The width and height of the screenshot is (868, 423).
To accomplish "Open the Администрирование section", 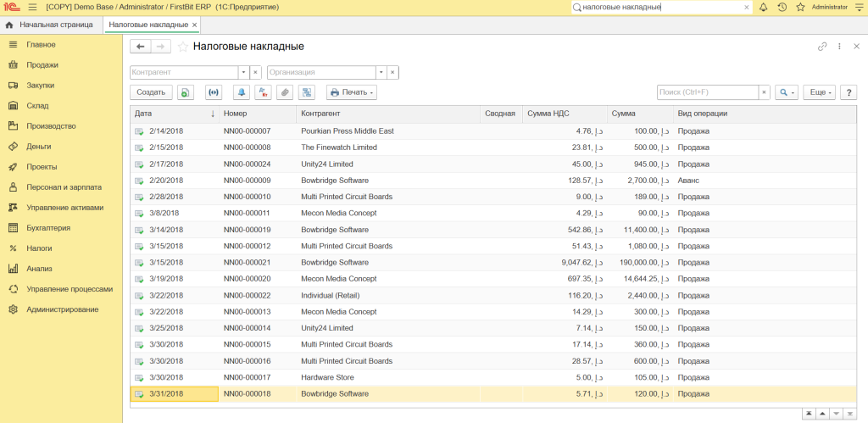I will (61, 309).
